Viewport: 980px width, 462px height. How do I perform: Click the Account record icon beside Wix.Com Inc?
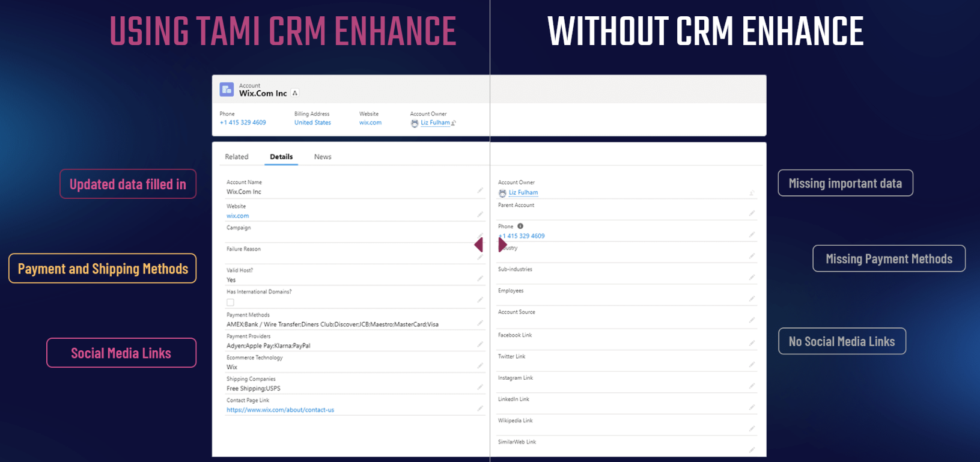[x=227, y=90]
